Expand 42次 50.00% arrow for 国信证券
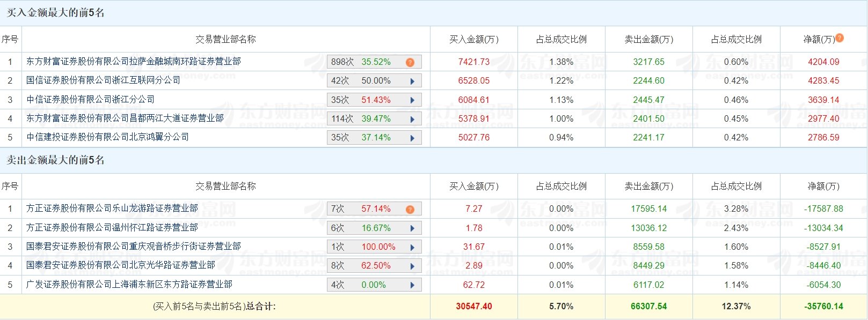 pyautogui.click(x=412, y=81)
